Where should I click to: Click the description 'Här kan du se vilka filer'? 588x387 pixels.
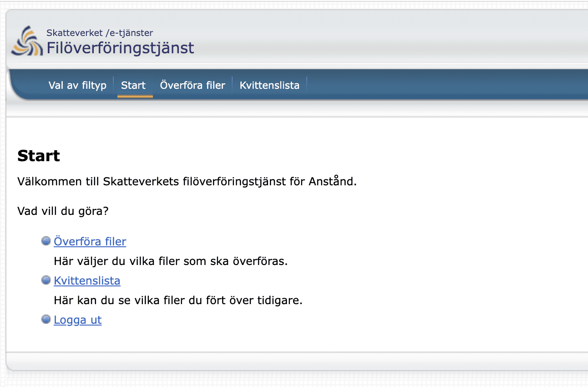[x=178, y=300]
